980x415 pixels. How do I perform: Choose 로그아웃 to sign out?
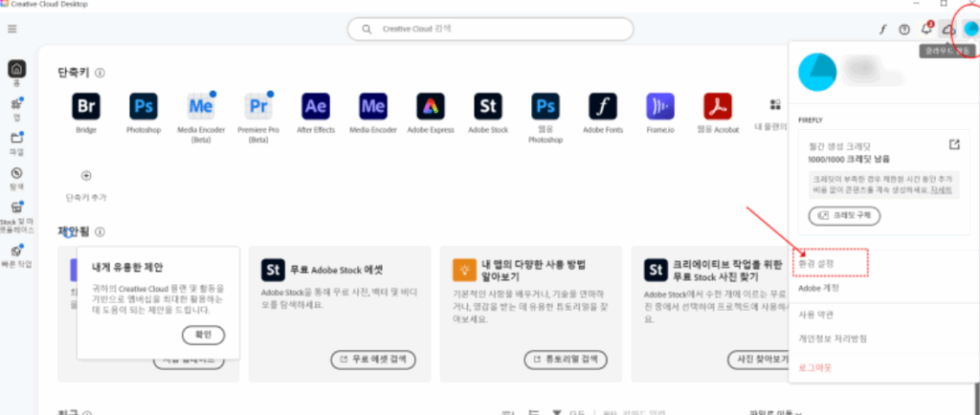click(x=815, y=367)
